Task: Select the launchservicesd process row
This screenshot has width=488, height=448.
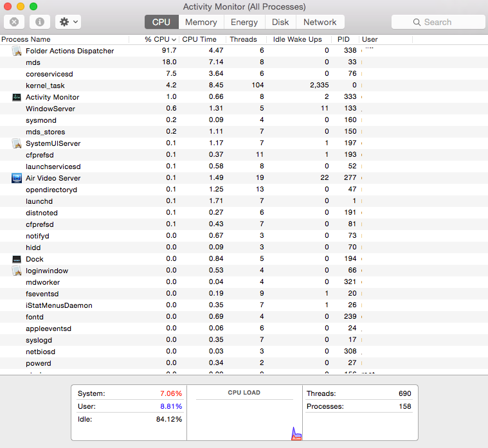Action: click(244, 166)
